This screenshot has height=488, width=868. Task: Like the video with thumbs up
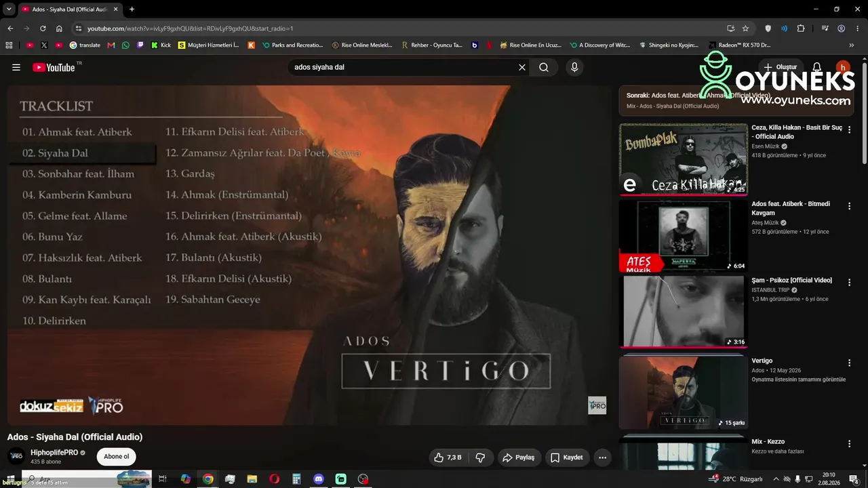point(448,457)
